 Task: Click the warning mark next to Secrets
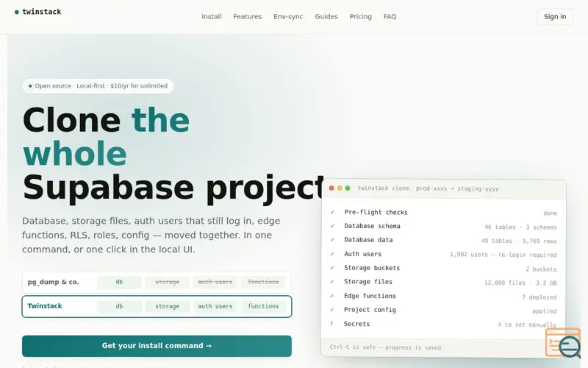[x=331, y=324]
